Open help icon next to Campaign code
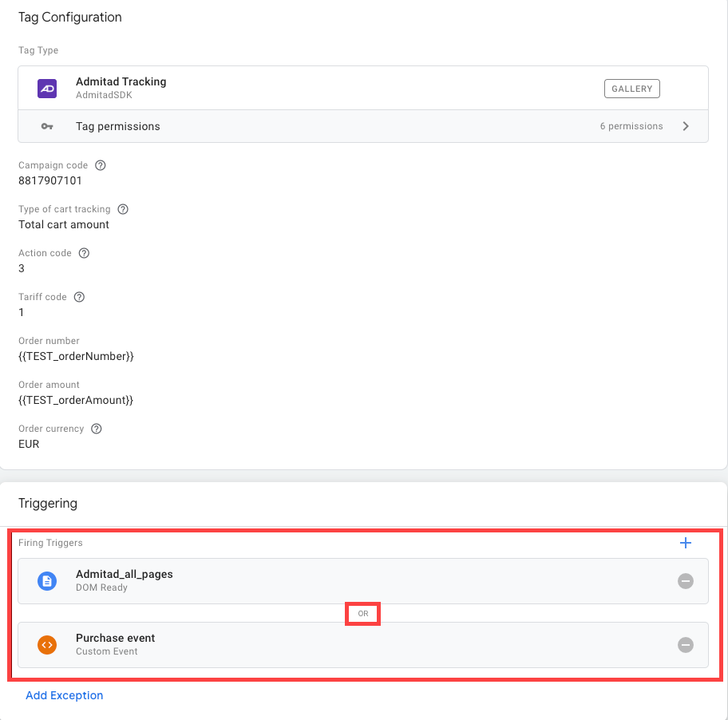728x720 pixels. click(101, 165)
